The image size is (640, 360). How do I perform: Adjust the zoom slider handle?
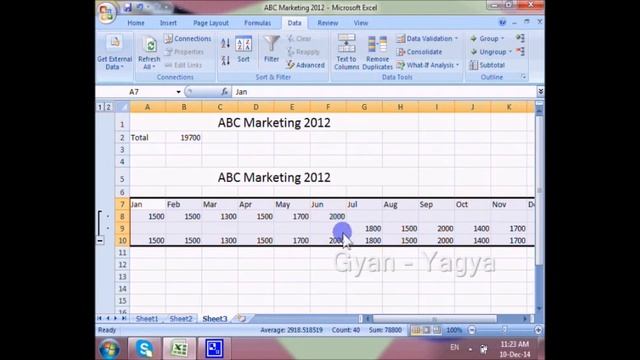[505, 330]
